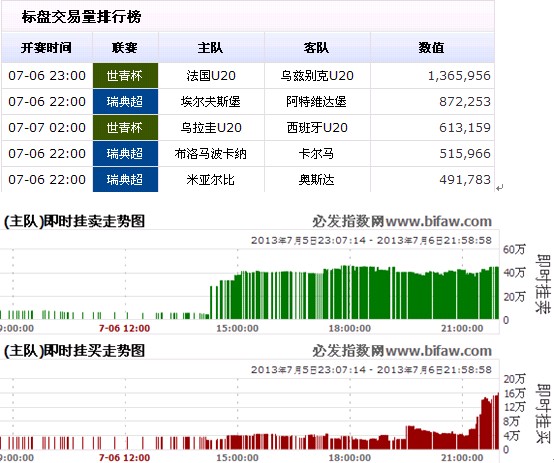Select home team 乌拉圭U20

coord(211,128)
